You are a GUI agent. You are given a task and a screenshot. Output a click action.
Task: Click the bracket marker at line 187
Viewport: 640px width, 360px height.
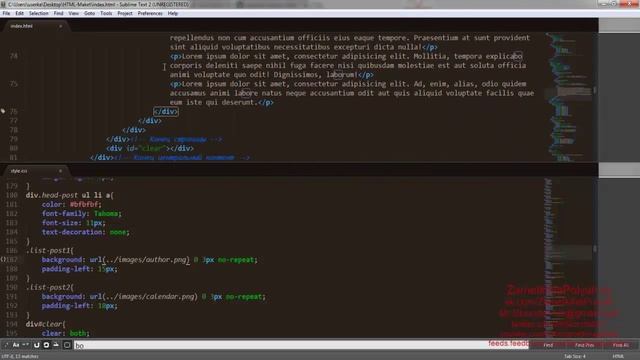[3, 259]
